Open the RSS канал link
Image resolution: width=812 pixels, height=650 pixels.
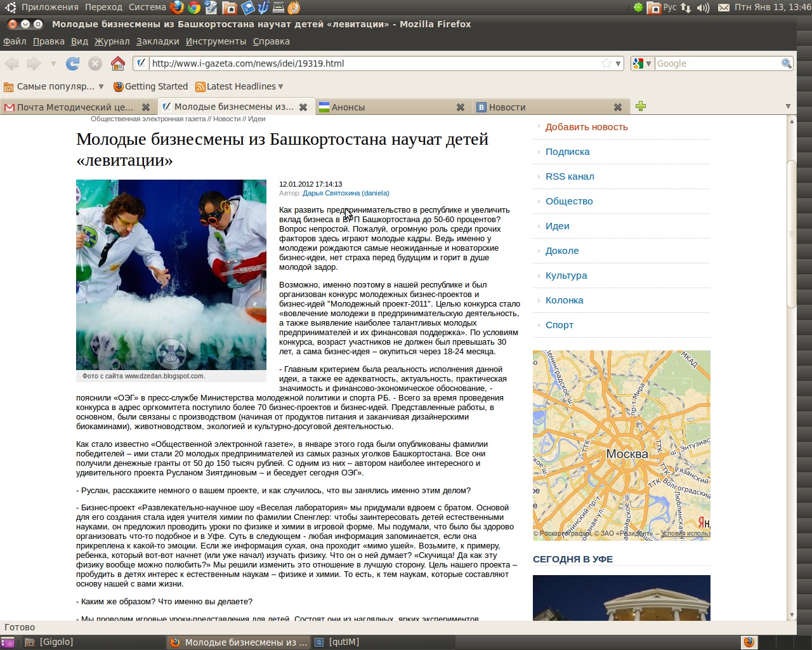point(570,176)
